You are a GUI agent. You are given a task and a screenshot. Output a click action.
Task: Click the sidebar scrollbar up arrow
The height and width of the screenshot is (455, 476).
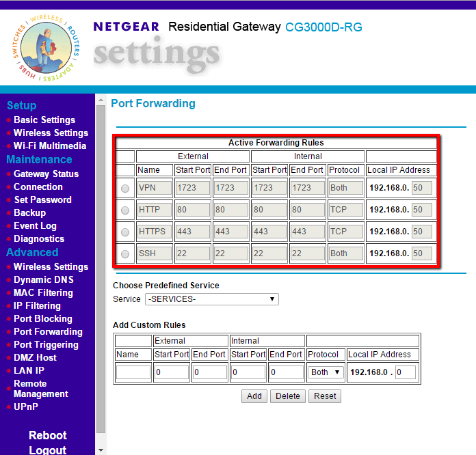point(101,100)
